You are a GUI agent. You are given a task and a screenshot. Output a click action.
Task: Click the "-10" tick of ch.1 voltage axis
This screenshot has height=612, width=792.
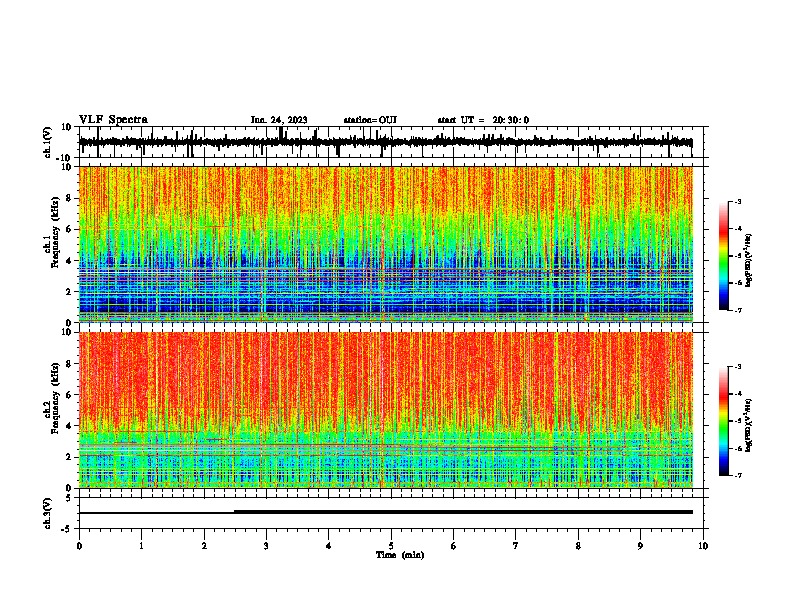point(65,158)
